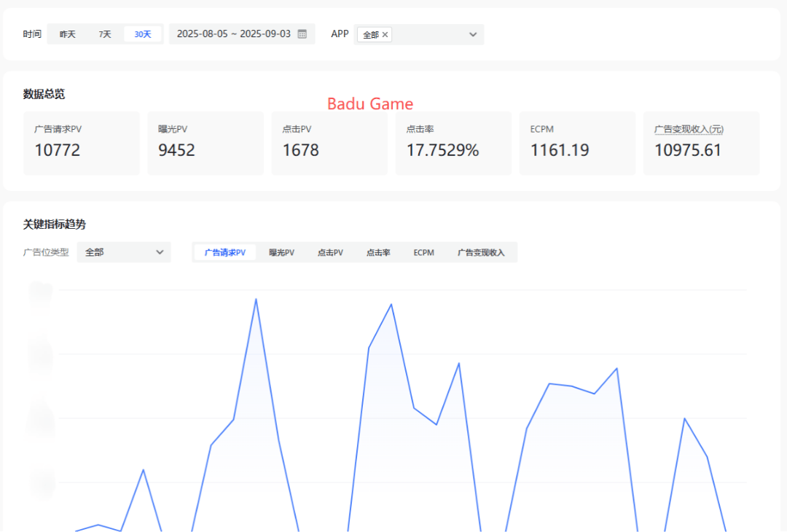
Task: Click the 广告变现收入(元) card label
Action: pos(689,130)
